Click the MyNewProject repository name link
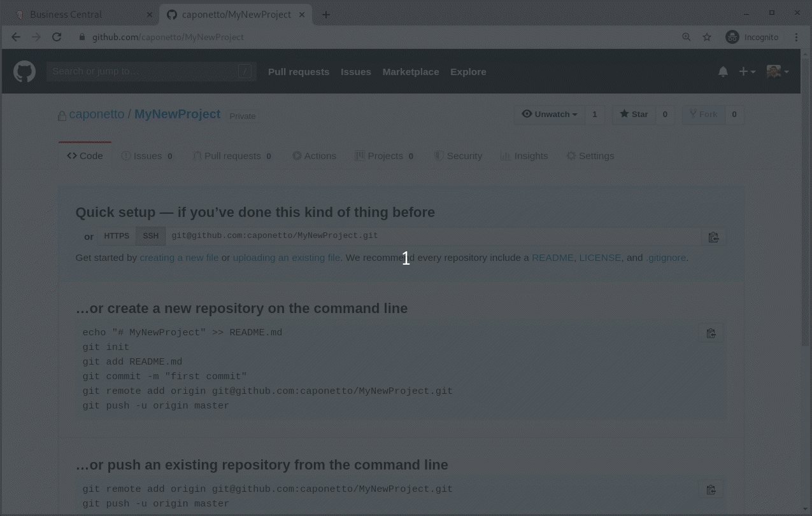Screen dimensions: 812x516 click(x=178, y=115)
